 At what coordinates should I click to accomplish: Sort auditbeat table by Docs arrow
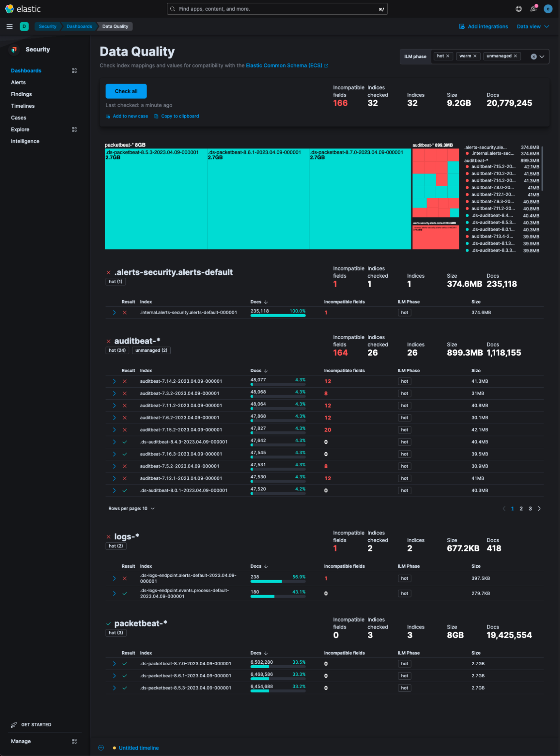(266, 371)
